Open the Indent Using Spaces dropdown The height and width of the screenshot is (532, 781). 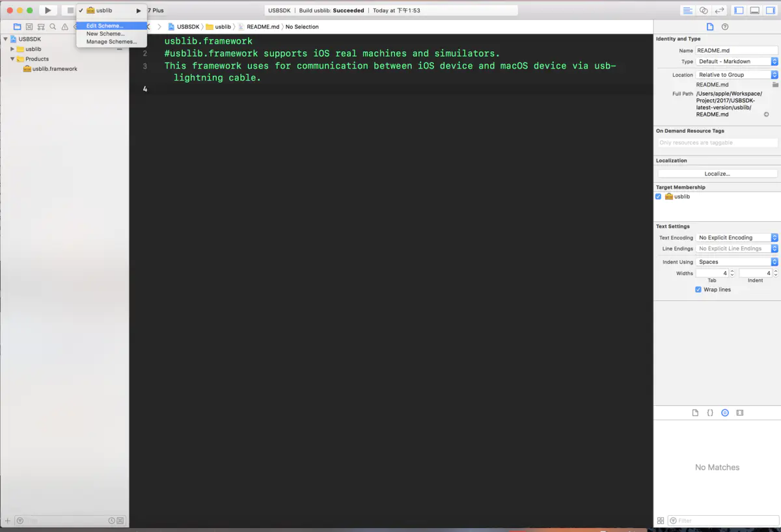pyautogui.click(x=737, y=262)
